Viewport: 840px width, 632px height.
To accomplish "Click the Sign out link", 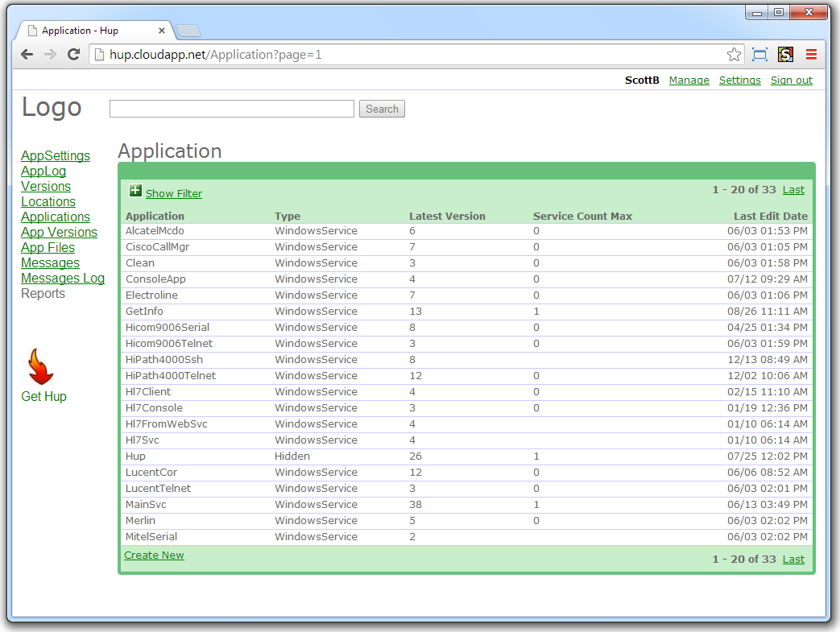I will [x=792, y=81].
